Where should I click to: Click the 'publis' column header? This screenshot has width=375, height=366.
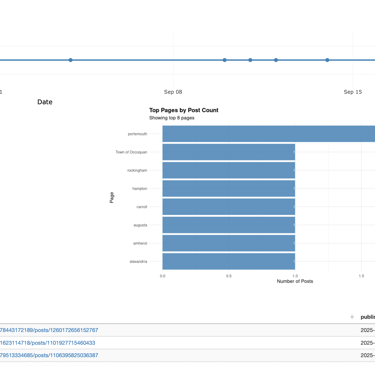(368, 317)
